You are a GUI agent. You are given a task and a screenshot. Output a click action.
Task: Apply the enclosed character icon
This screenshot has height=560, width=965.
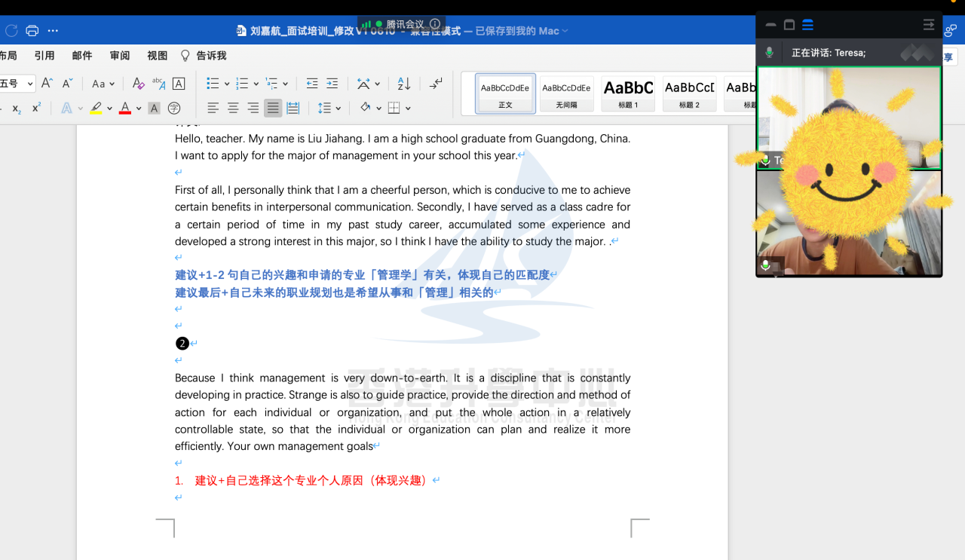coord(174,109)
